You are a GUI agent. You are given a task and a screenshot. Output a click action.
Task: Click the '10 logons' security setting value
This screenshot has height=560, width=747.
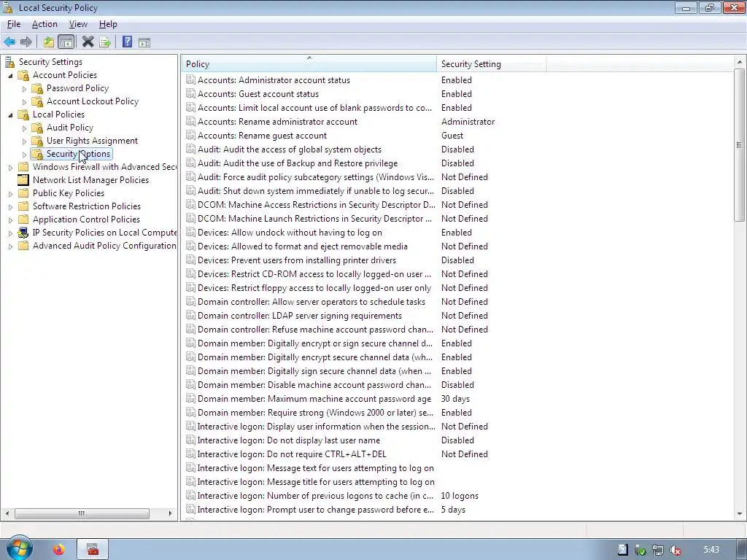pos(460,496)
